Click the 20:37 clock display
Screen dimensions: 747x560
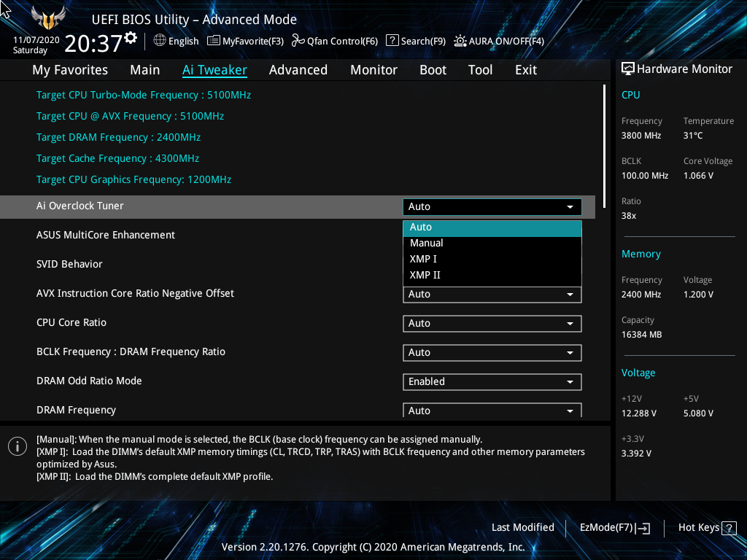pyautogui.click(x=93, y=44)
